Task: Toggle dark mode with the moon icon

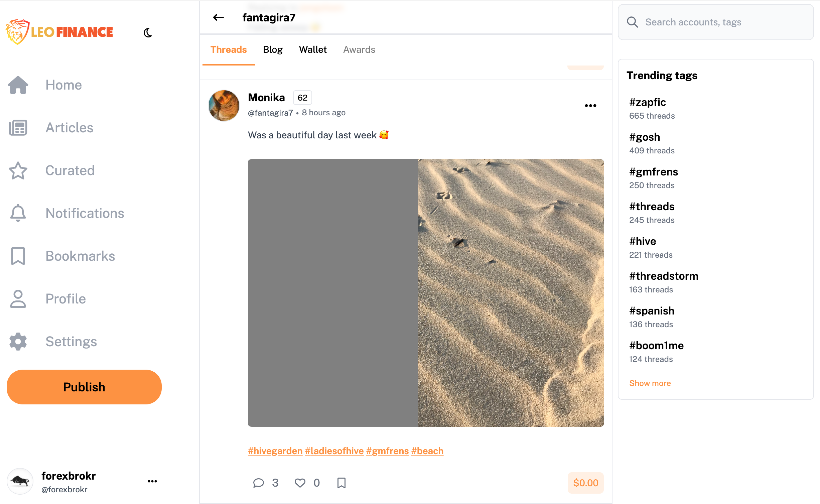Action: point(148,33)
